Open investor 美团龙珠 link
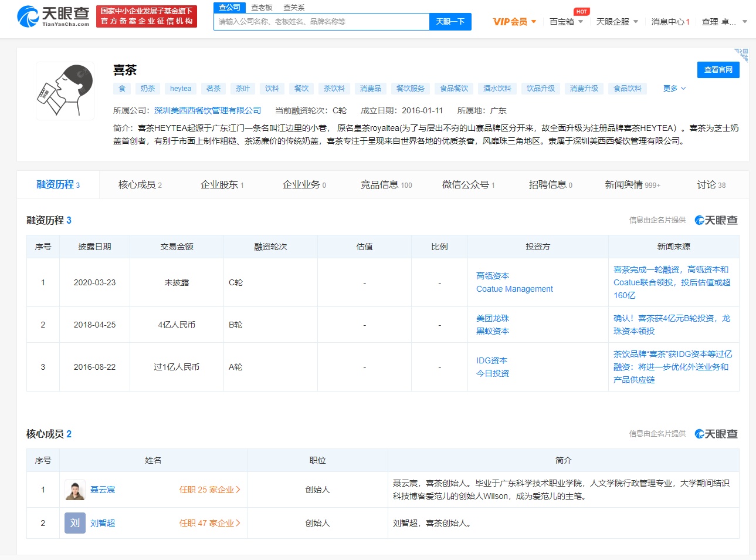This screenshot has height=560, width=756. click(x=493, y=318)
